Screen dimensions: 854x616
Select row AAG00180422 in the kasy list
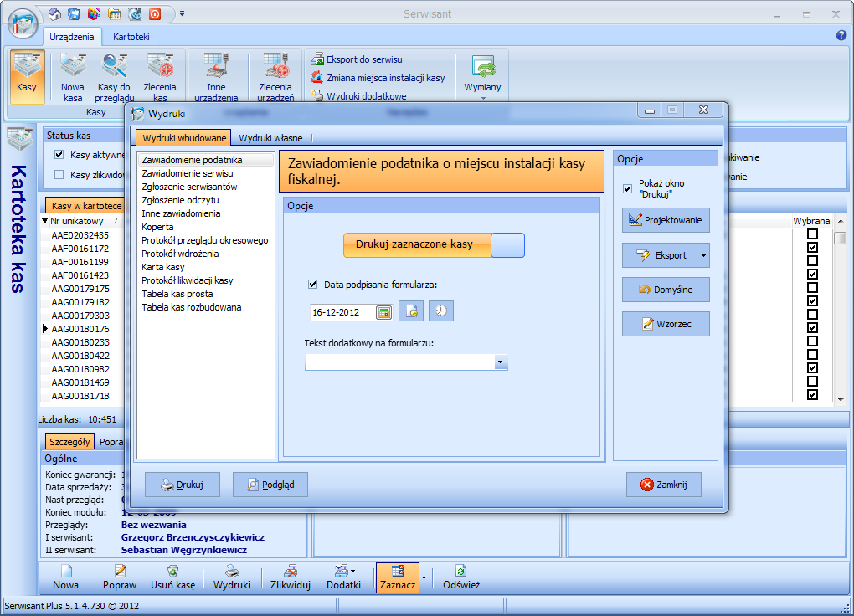click(x=80, y=356)
